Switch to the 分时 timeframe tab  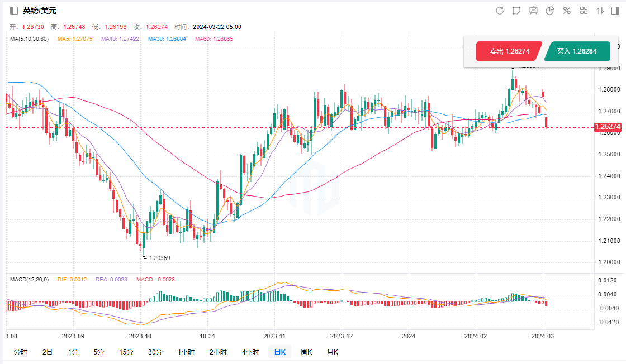tap(21, 352)
